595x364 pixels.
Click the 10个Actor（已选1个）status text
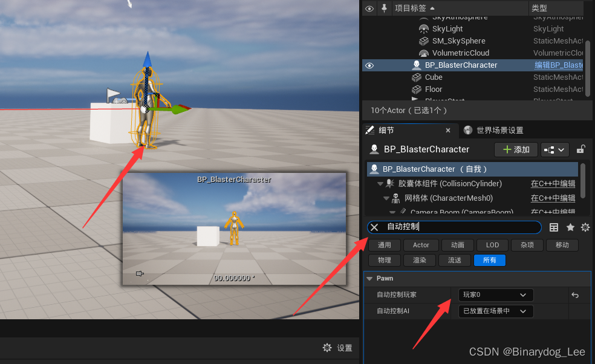409,111
